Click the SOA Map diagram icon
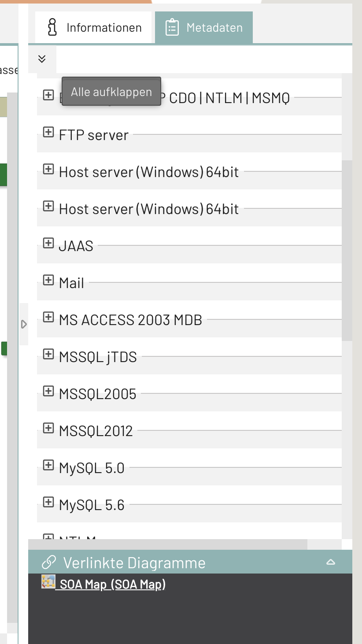This screenshot has height=644, width=362. [x=48, y=582]
